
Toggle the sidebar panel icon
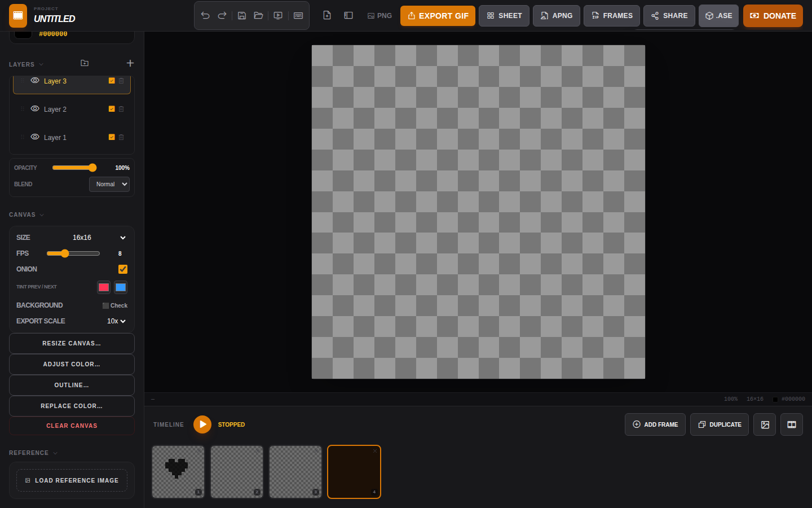tap(348, 16)
